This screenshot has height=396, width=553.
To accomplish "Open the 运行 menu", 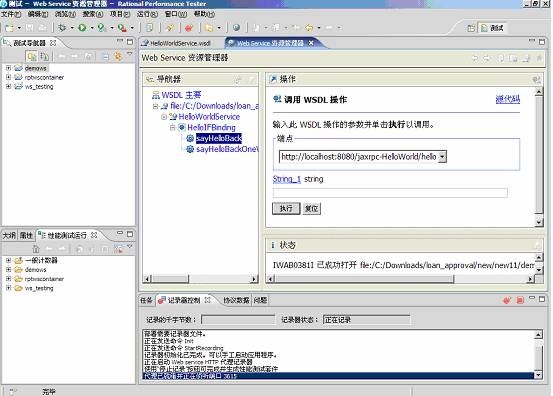I will [147, 14].
